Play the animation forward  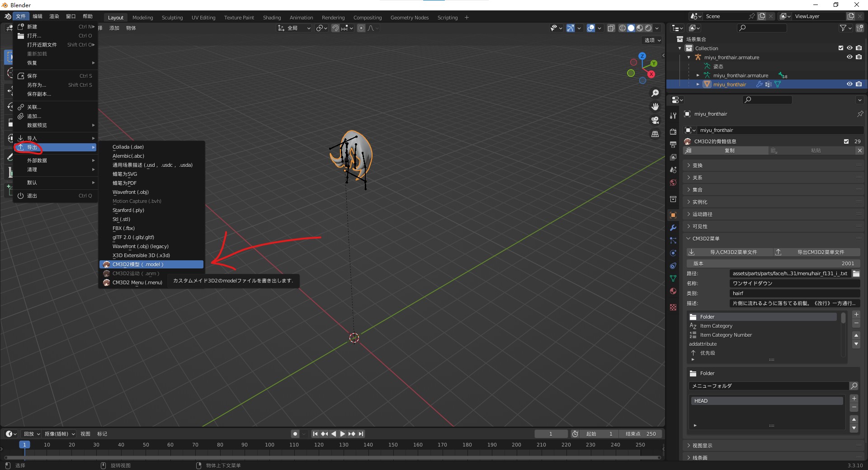tap(343, 434)
